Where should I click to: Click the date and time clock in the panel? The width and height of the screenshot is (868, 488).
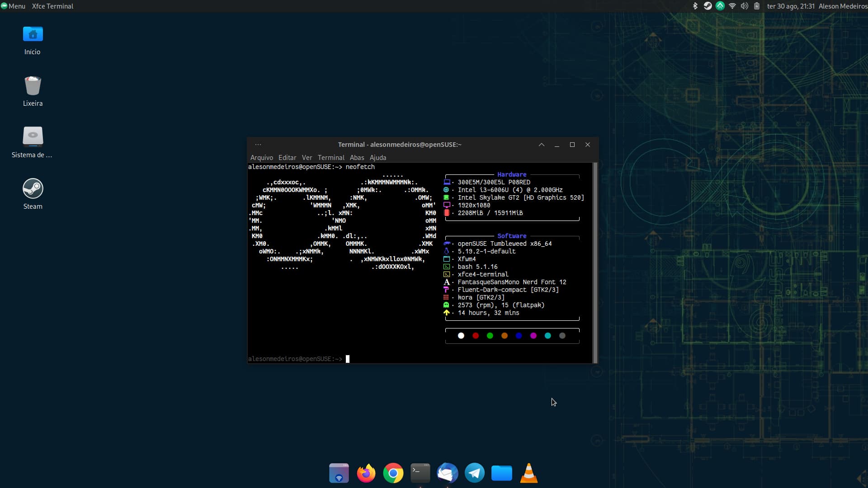[791, 6]
